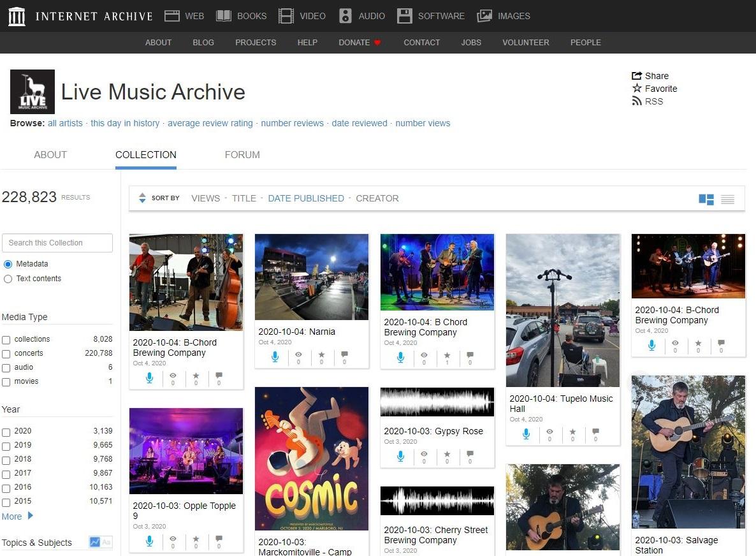Screen dimensions: 756x556
Task: Open the About tab
Action: tap(50, 155)
